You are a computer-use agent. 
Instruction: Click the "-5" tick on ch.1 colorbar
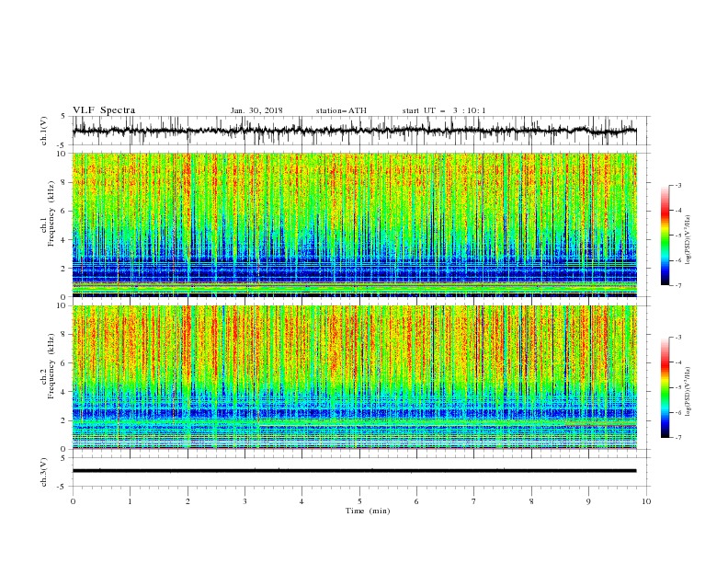pos(678,236)
